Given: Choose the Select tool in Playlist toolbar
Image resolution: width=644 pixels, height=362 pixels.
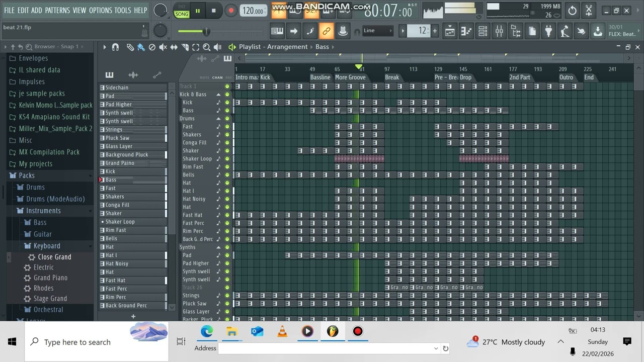Looking at the screenshot, I should tap(196, 47).
